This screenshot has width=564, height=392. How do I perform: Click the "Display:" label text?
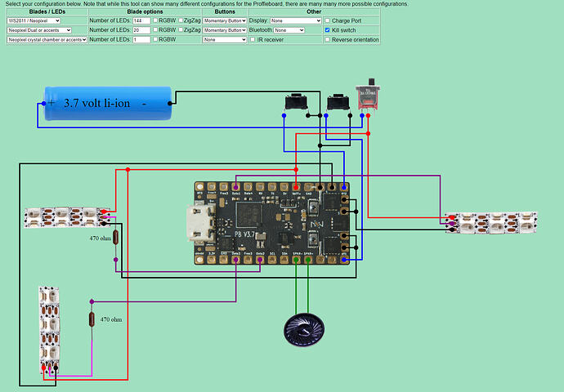coord(258,20)
